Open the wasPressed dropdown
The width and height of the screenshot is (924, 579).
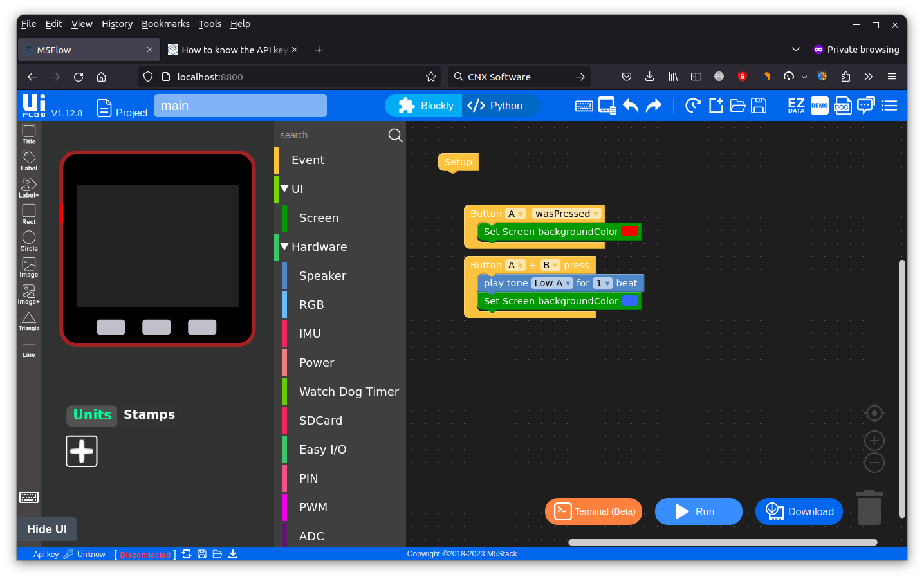(x=566, y=214)
